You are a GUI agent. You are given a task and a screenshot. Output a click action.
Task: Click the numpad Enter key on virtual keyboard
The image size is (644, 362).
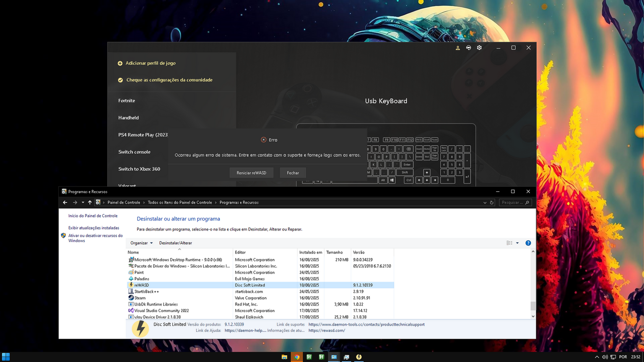pos(467,176)
